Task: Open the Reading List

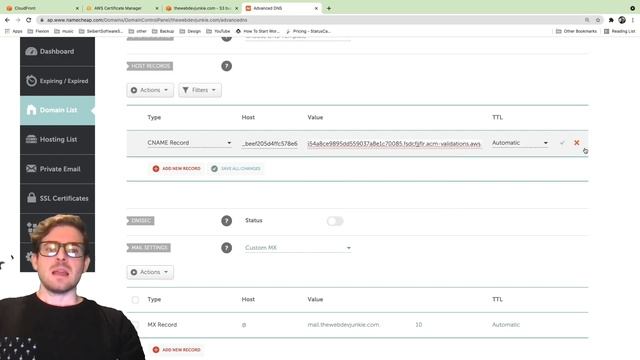Action: 620,31
